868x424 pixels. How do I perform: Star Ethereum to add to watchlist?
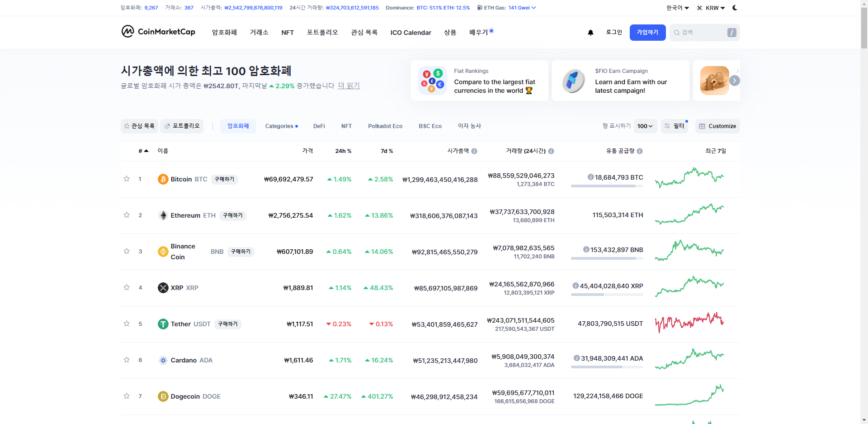[127, 215]
